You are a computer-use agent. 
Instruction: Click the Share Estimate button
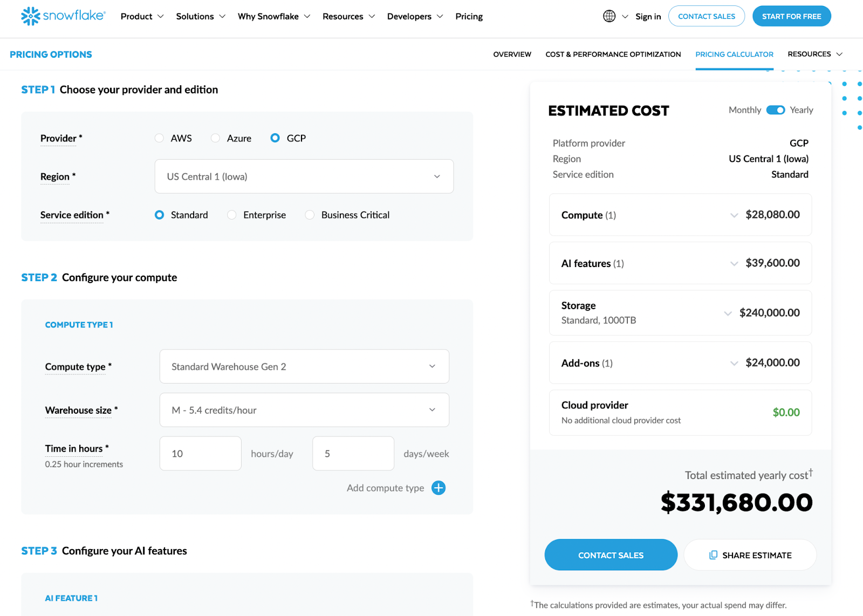click(x=750, y=555)
